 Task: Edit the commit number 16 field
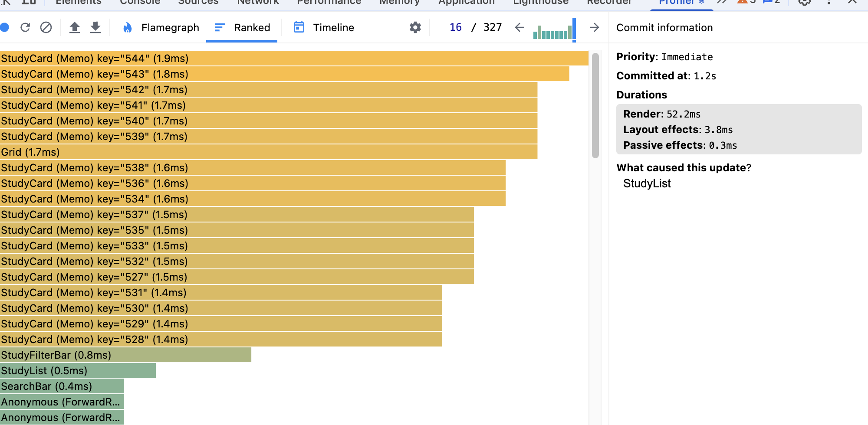coord(455,27)
